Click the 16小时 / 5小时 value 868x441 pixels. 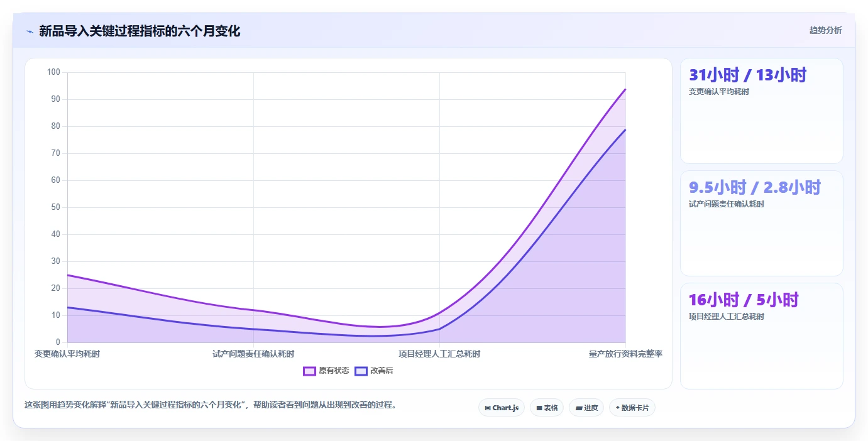click(x=744, y=300)
